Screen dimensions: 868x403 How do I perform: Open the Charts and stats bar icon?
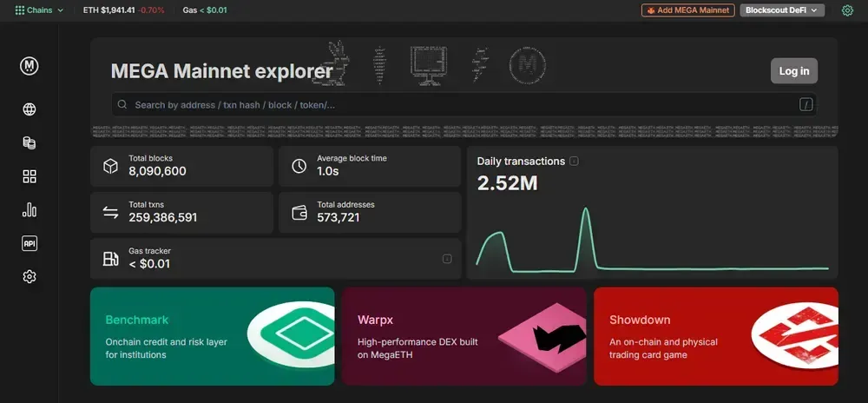point(30,210)
